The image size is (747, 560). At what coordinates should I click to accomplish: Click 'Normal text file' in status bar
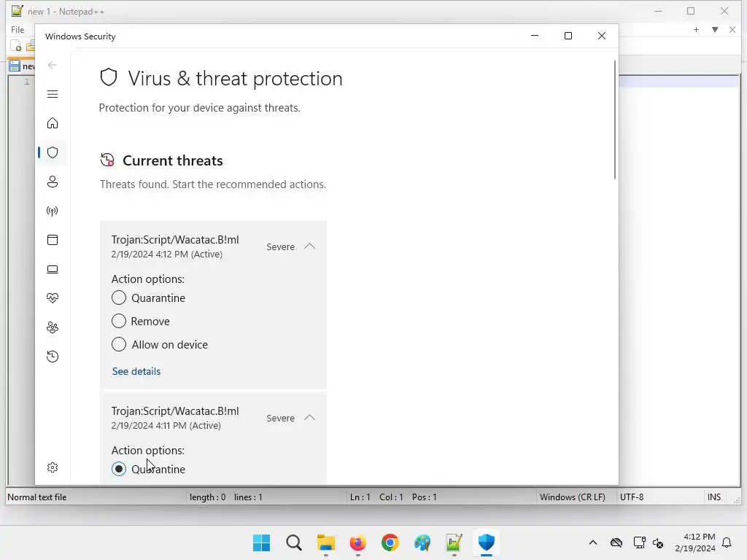pos(37,497)
